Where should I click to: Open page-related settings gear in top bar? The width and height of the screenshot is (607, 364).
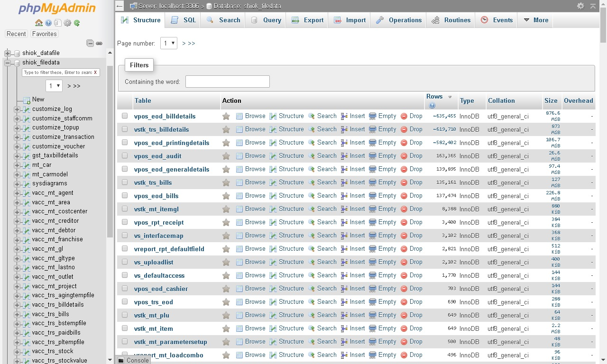(x=580, y=6)
